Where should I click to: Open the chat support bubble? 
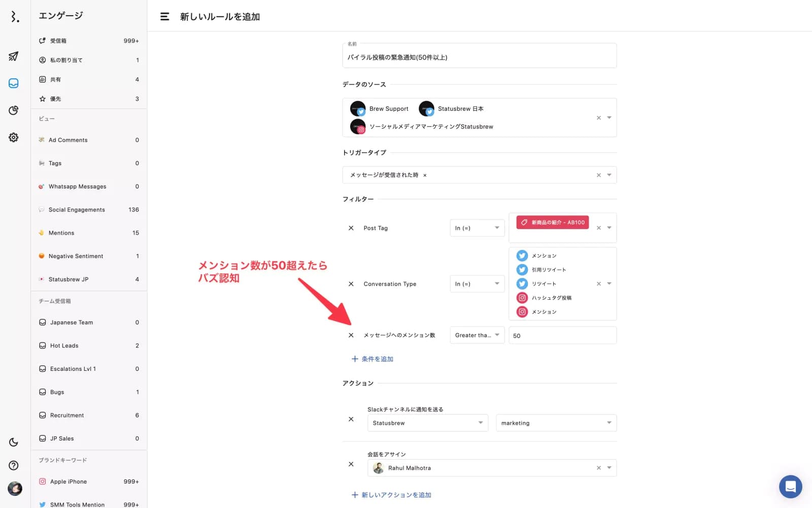pyautogui.click(x=790, y=487)
